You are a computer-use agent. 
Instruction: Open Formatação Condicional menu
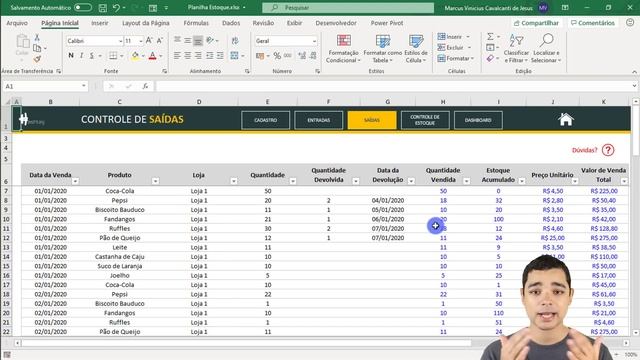(x=344, y=49)
